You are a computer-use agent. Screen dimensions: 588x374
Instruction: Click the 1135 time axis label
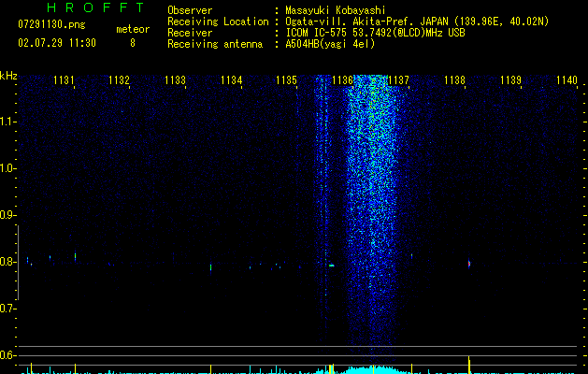[x=286, y=80]
